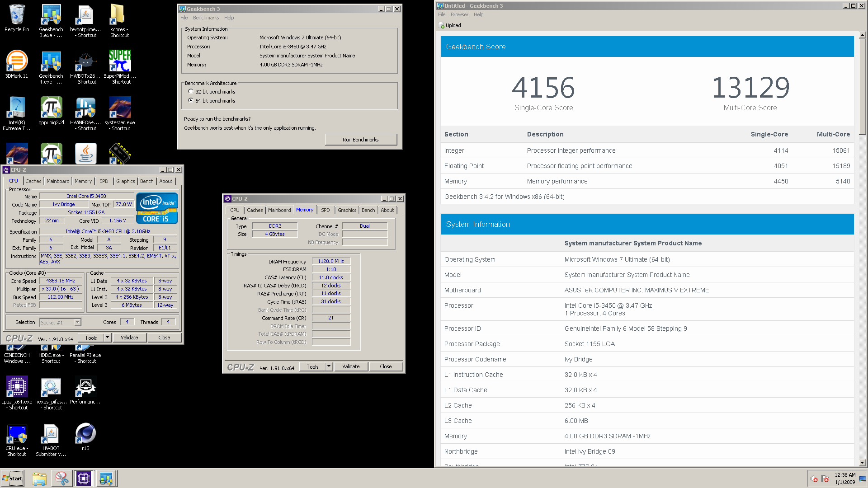Expand Tools dropdown arrow in CPU-Z Memory window
The image size is (868, 488).
[329, 366]
